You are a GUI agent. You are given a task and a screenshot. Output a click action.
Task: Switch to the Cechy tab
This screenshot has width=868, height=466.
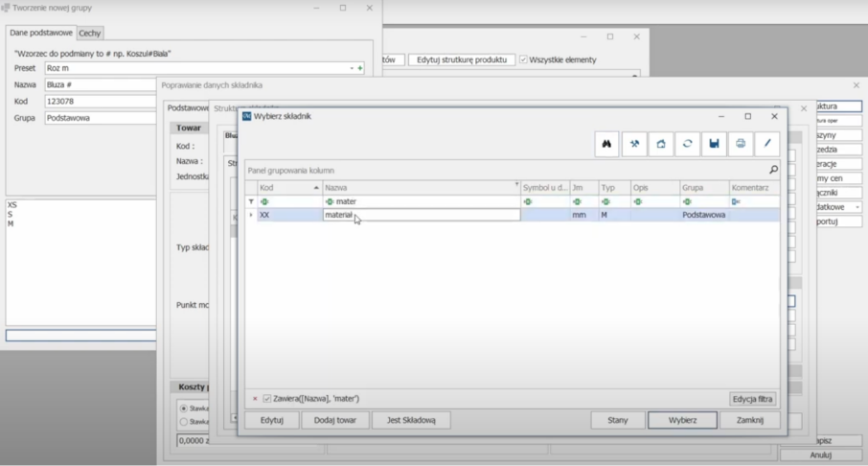point(90,33)
